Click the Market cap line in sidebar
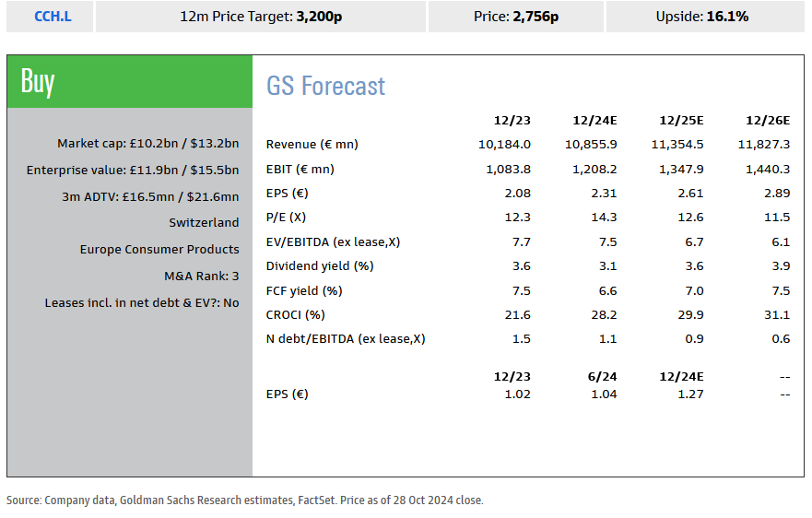The height and width of the screenshot is (518, 812). pos(147,144)
